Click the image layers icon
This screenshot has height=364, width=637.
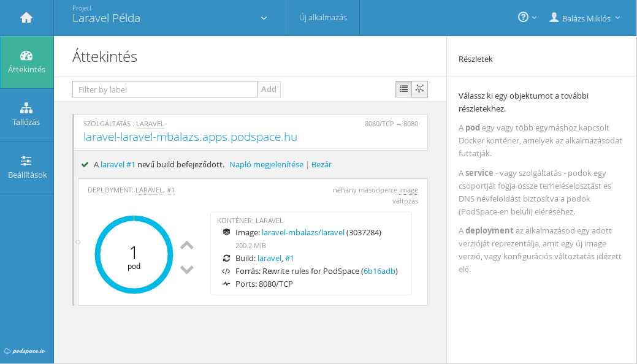click(226, 232)
